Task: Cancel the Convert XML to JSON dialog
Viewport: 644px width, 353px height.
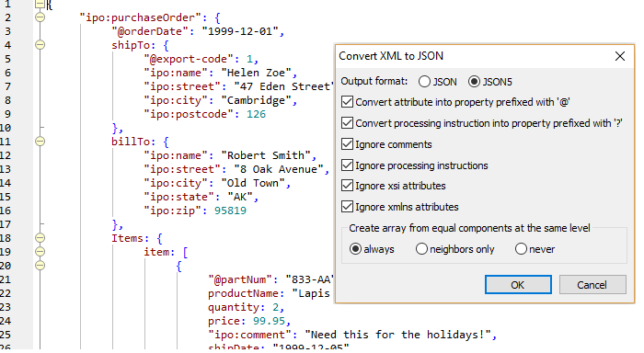Action: click(592, 284)
